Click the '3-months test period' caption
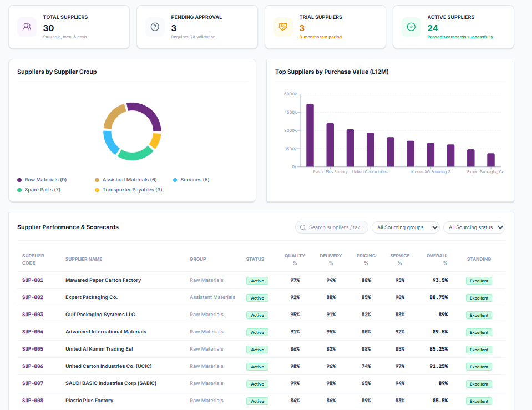 320,37
